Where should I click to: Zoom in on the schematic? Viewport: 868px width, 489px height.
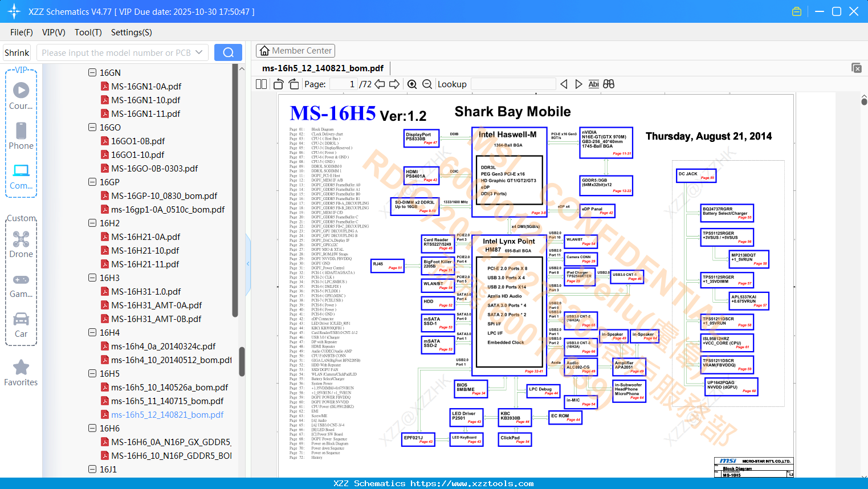point(412,84)
